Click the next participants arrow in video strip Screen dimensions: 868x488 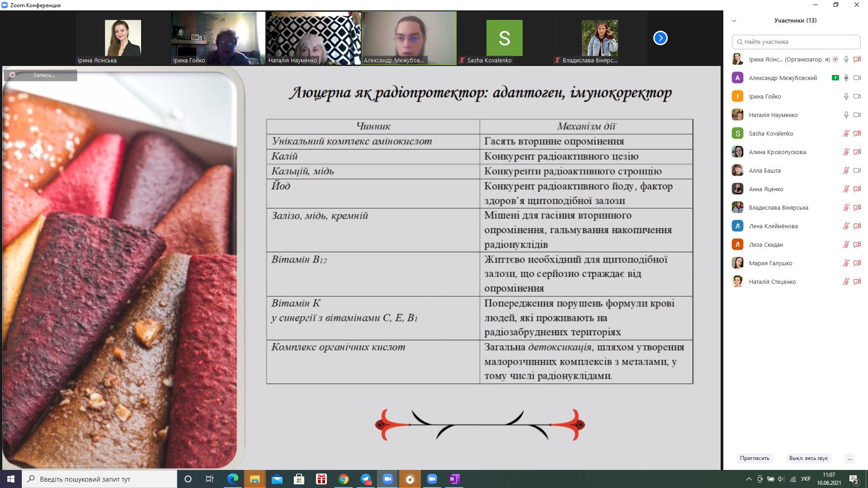click(x=660, y=38)
